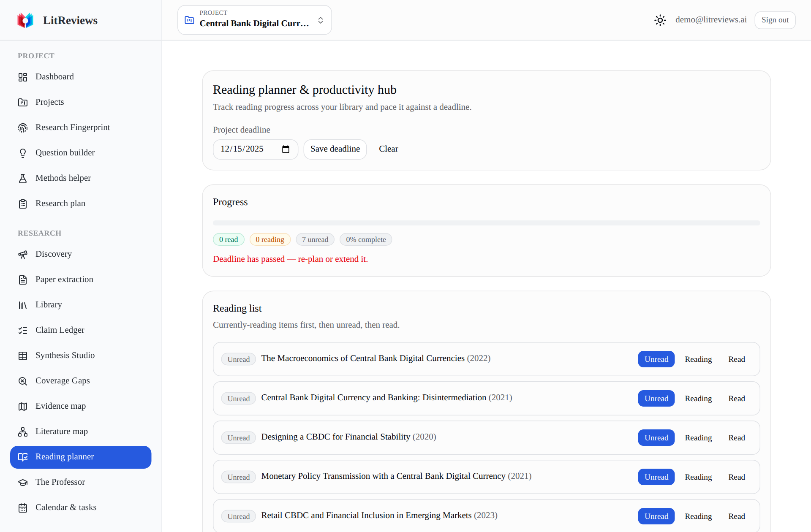Click Save deadline button
Viewport: 811px width, 532px height.
tap(335, 149)
